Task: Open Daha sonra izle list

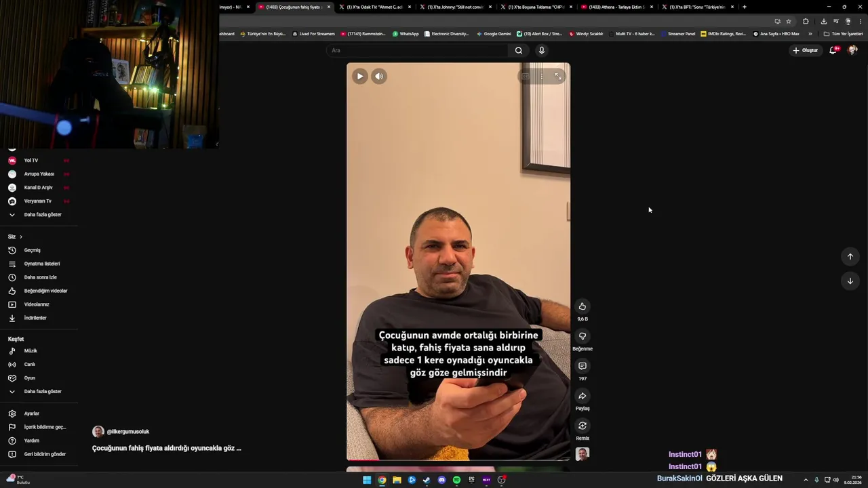Action: [39, 277]
